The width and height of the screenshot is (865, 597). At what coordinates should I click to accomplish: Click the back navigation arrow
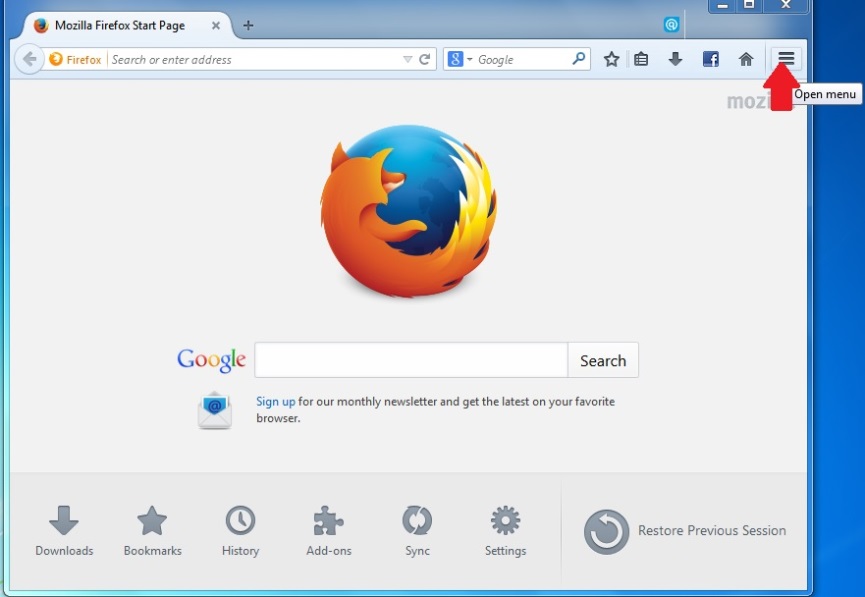pyautogui.click(x=30, y=58)
